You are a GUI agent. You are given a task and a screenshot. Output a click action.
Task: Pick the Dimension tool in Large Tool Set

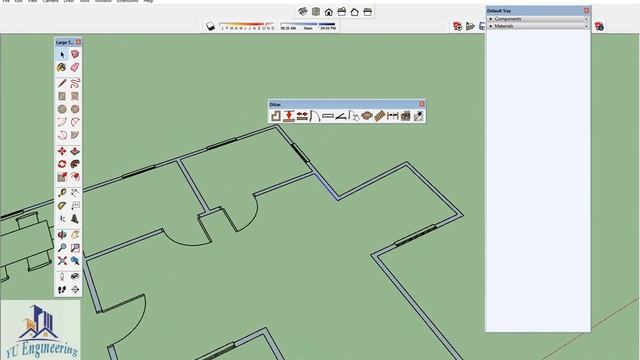tap(75, 193)
